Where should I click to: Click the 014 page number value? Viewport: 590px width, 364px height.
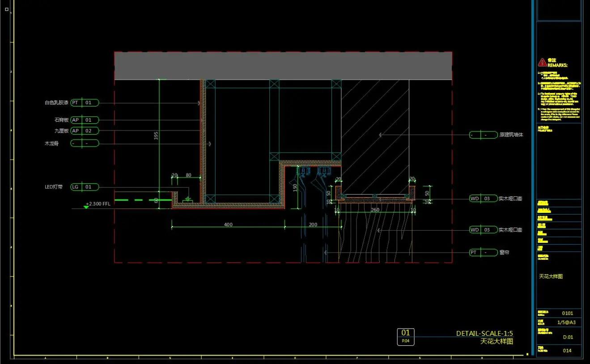point(568,351)
